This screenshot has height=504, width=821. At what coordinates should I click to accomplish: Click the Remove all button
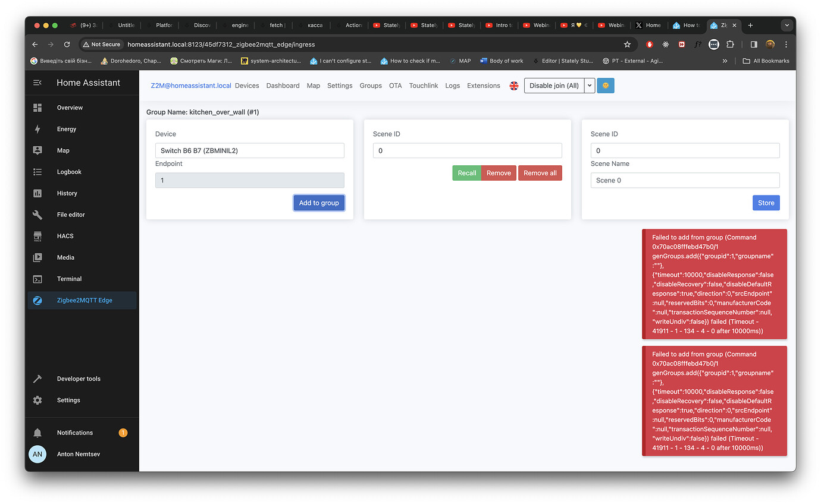(x=540, y=173)
